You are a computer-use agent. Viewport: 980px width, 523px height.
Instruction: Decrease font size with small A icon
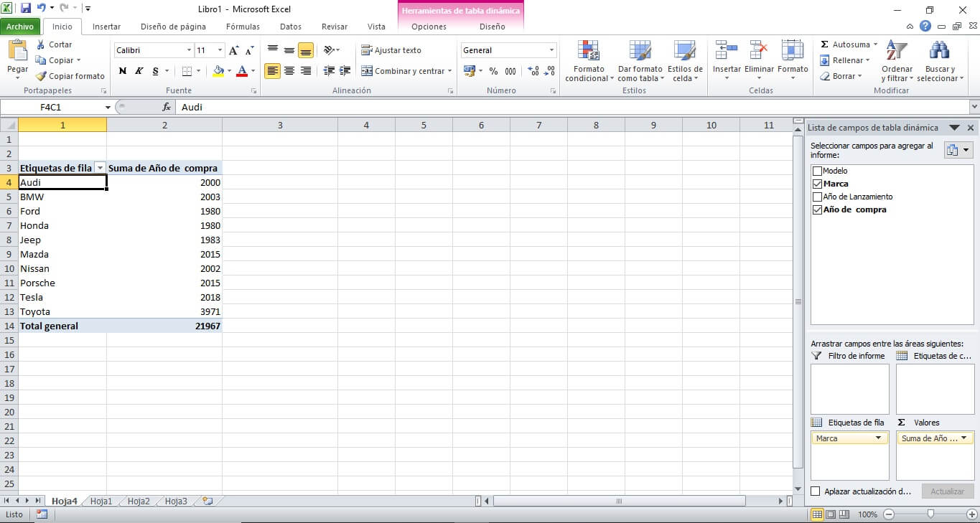[x=249, y=50]
